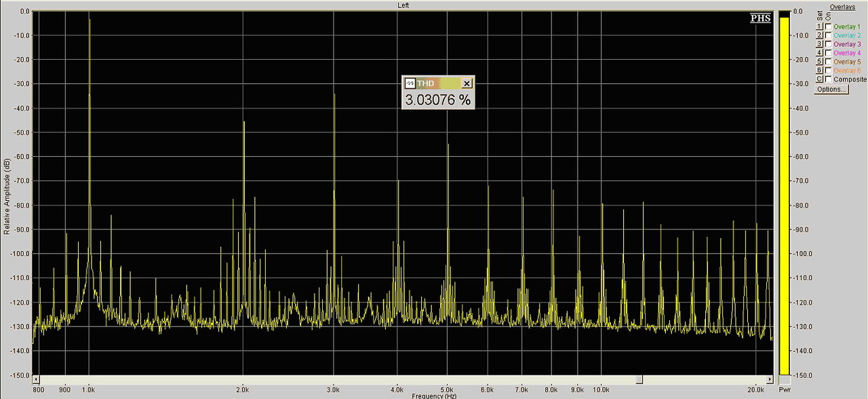This screenshot has width=868, height=399.
Task: Click the 10.0k frequency axis label
Action: click(601, 390)
